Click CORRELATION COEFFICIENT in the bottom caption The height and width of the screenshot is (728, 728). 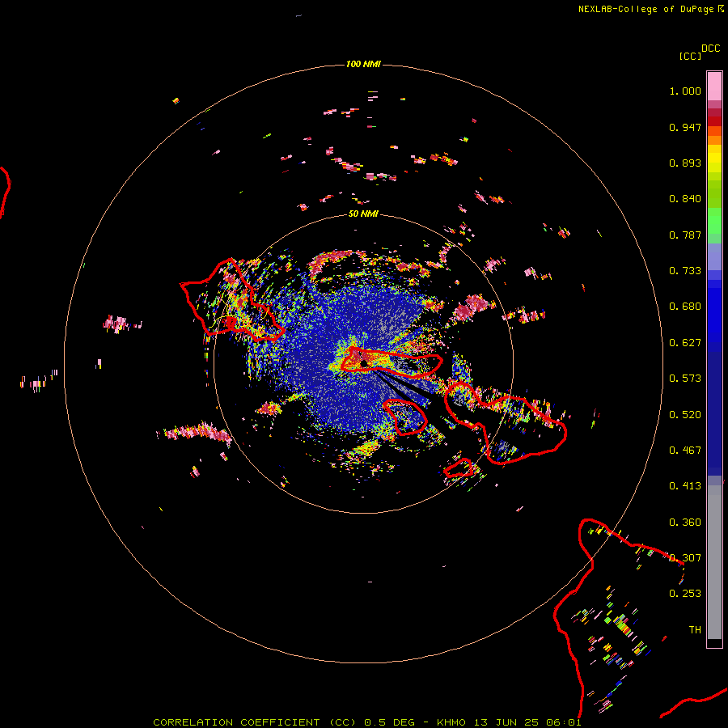click(236, 722)
